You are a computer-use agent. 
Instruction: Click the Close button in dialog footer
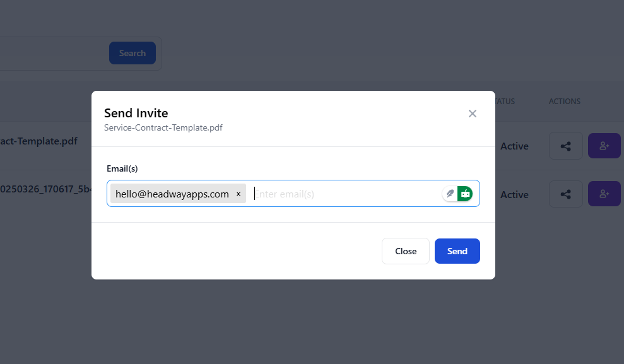[x=406, y=251]
